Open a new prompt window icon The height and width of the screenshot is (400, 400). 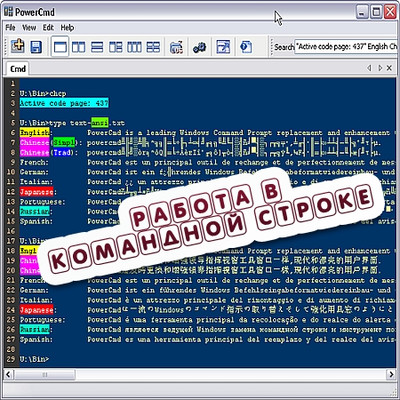click(x=17, y=46)
